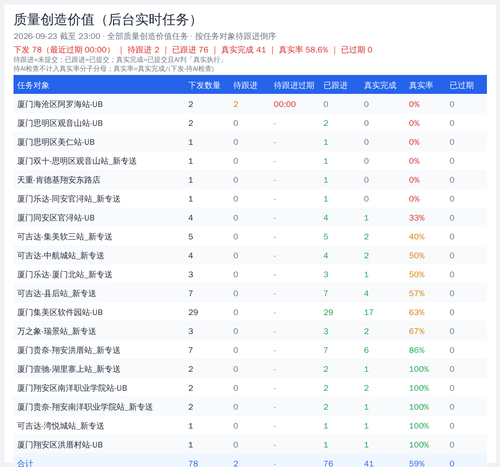The image size is (500, 467).
Task: Click the 任务对象 column header
Action: click(33, 85)
